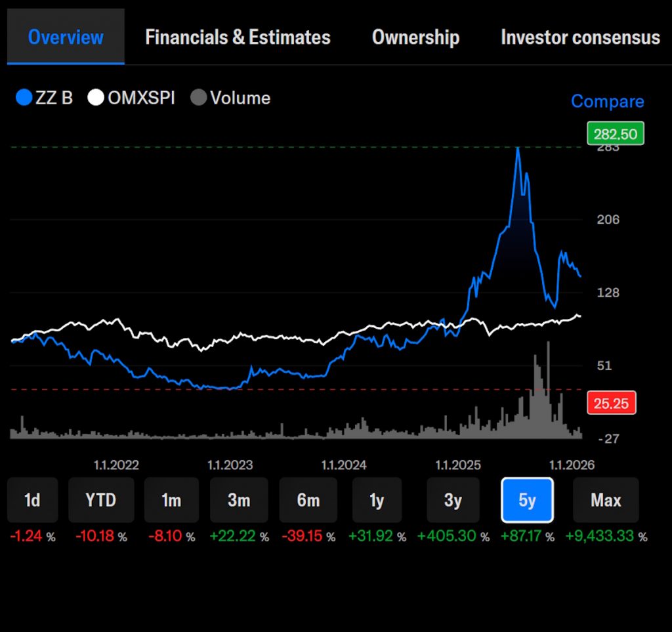Switch chart to 3m range
The height and width of the screenshot is (632, 672).
click(x=239, y=500)
